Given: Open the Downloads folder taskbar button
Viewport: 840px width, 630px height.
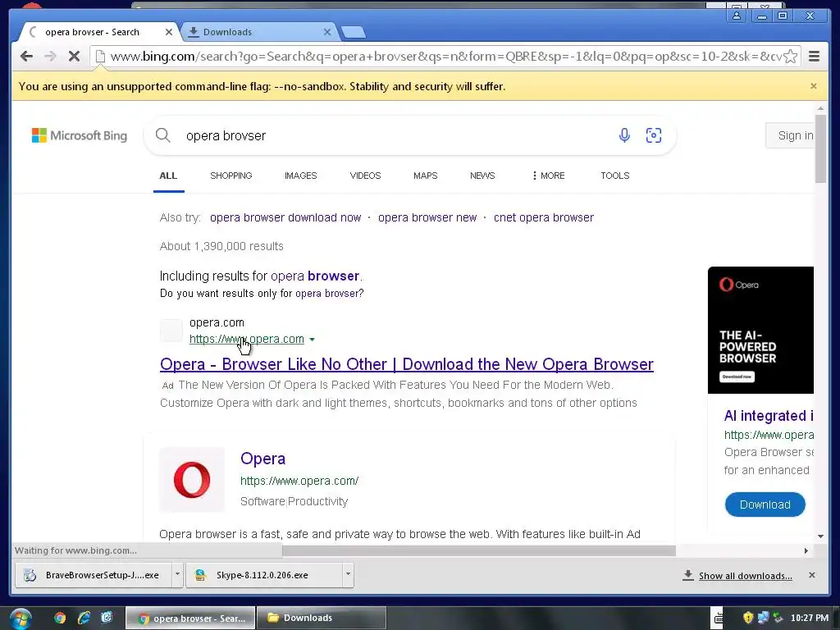Looking at the screenshot, I should click(x=322, y=618).
